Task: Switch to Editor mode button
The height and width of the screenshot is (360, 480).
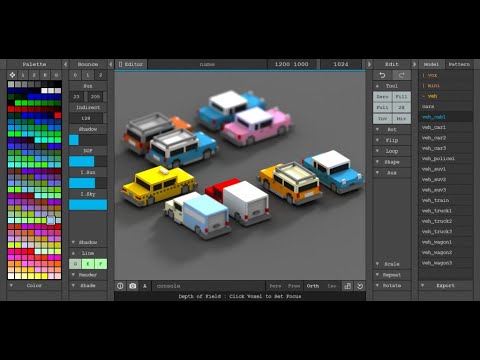Action: click(x=131, y=64)
